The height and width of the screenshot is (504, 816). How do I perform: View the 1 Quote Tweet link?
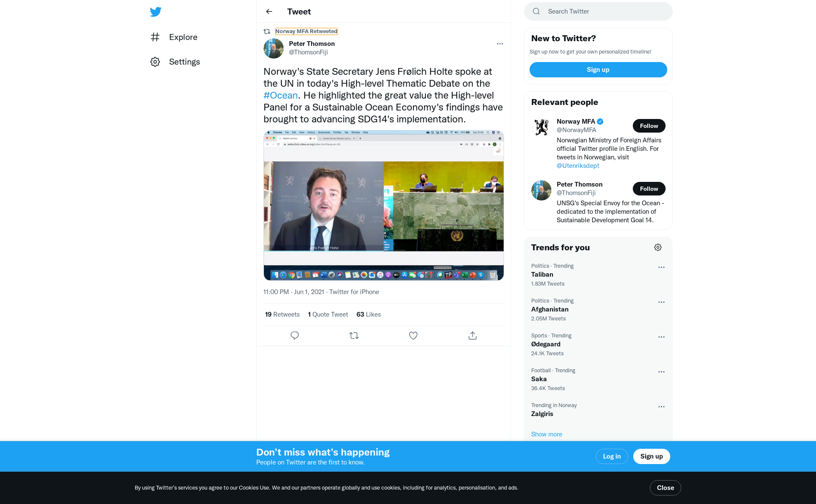point(328,314)
